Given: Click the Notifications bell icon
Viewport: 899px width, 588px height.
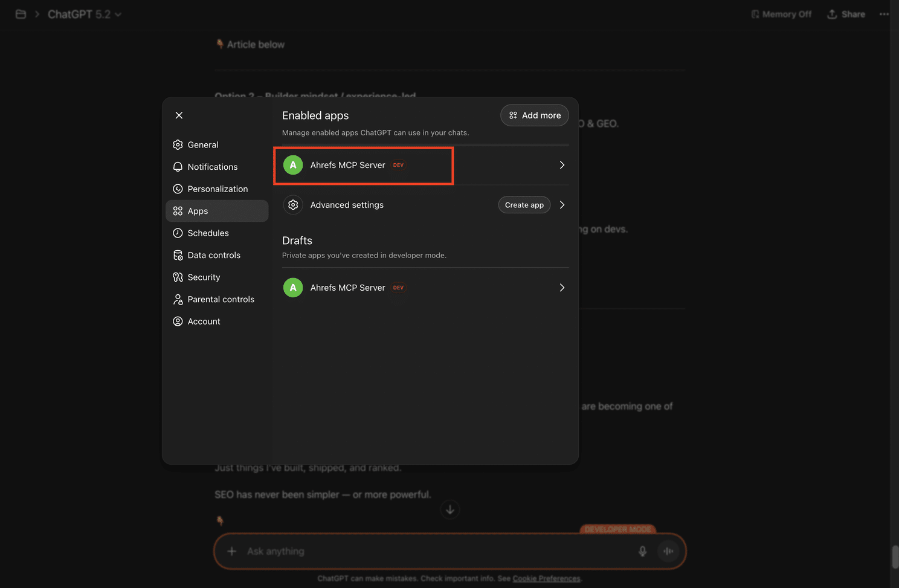Looking at the screenshot, I should point(178,167).
